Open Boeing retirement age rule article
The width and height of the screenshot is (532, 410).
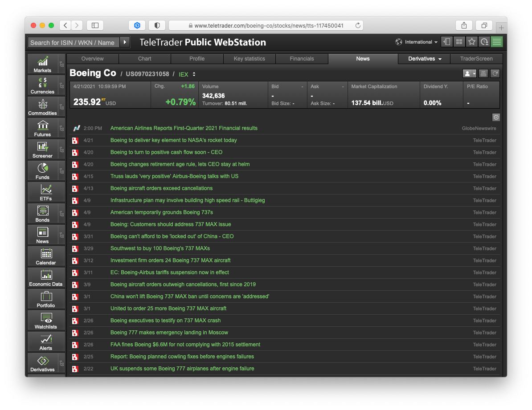[180, 164]
